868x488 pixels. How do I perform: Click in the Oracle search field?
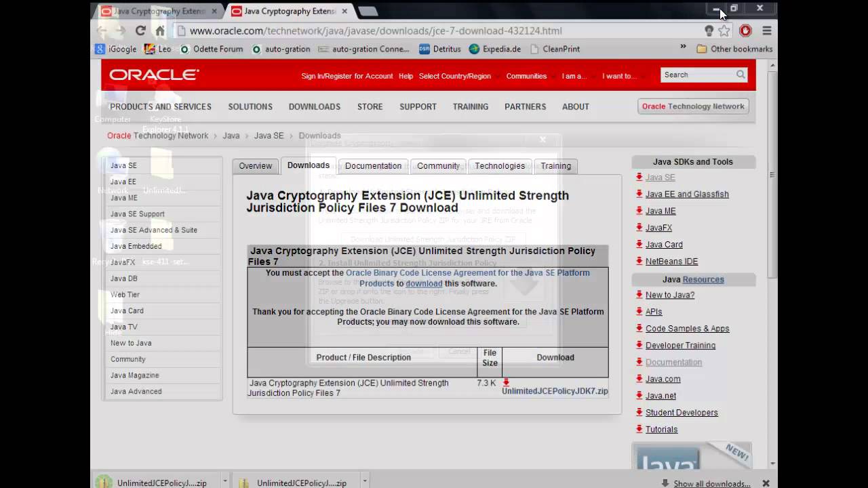point(698,75)
